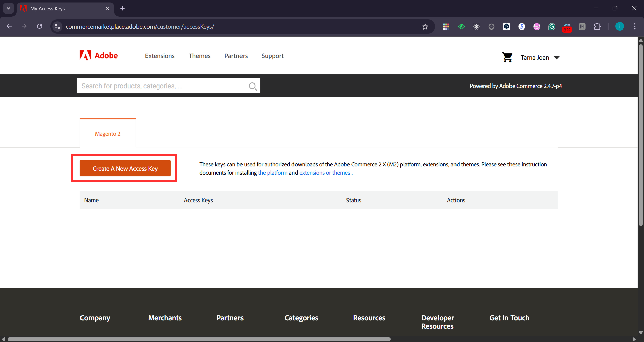Expand the Tama Joan account dropdown
Viewport: 644px width, 342px height.
[x=540, y=58]
